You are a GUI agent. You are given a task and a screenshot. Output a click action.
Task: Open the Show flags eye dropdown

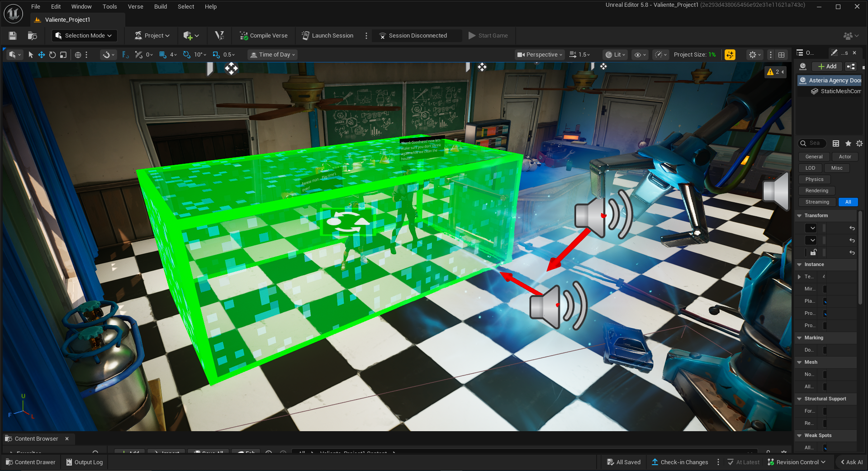640,55
